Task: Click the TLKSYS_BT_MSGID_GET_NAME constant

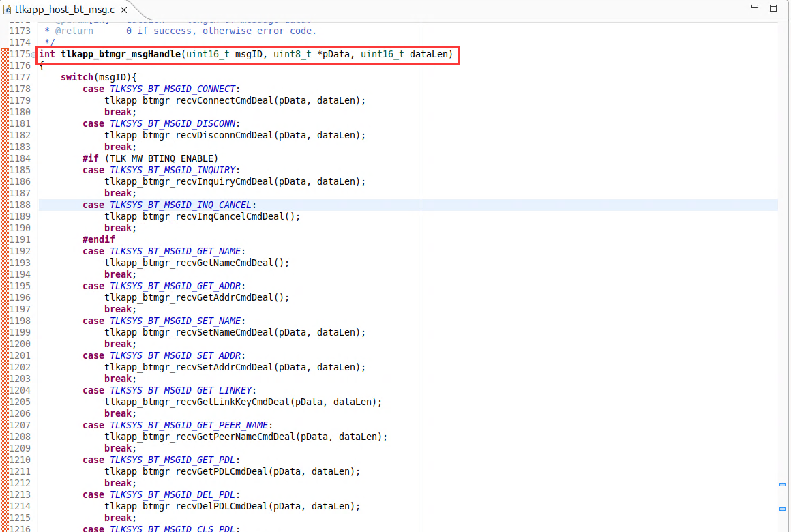Action: [175, 252]
